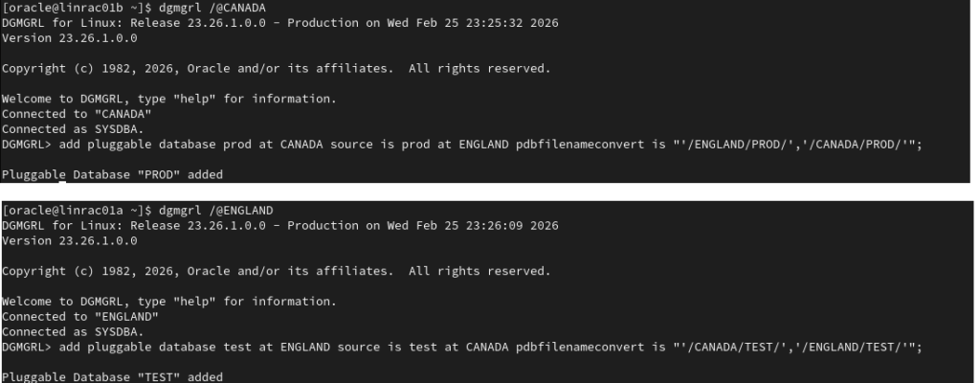980x383 pixels.
Task: Click the Copyright line in the lower terminal
Action: [276, 271]
